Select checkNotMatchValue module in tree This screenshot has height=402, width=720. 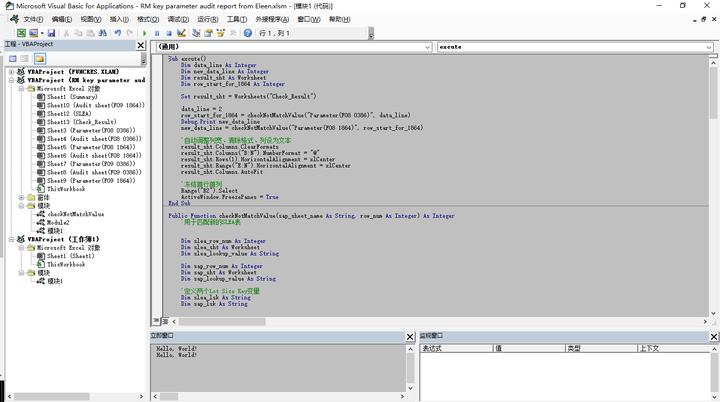click(75, 213)
